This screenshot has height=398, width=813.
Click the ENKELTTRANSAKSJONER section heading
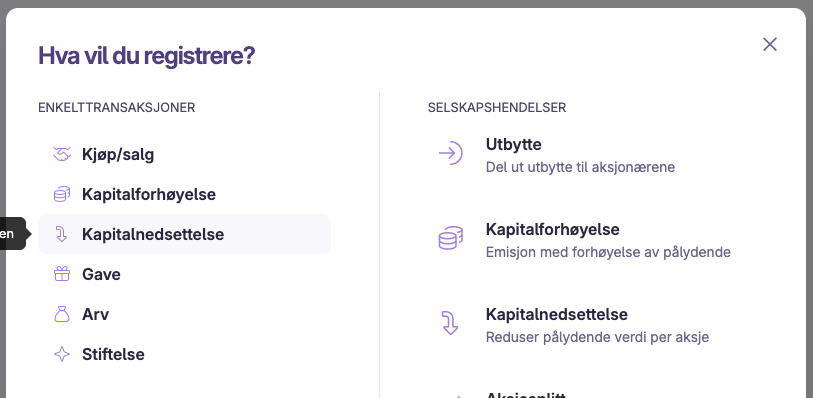coord(117,108)
